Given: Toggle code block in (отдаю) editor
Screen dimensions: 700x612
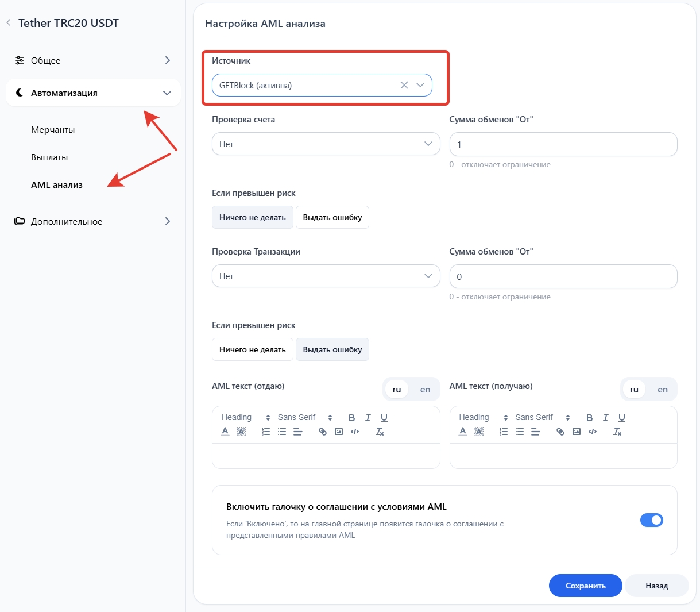Looking at the screenshot, I should tap(355, 432).
